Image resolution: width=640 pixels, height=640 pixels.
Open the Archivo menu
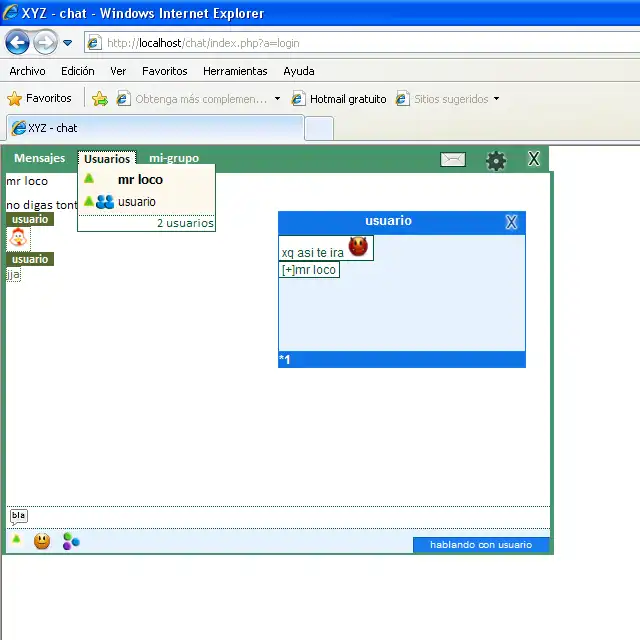27,71
